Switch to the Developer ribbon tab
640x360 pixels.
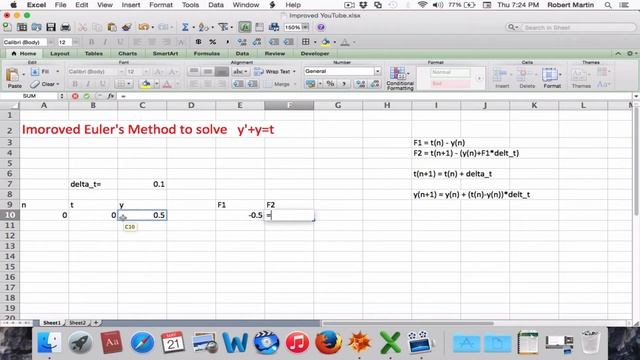(x=315, y=53)
